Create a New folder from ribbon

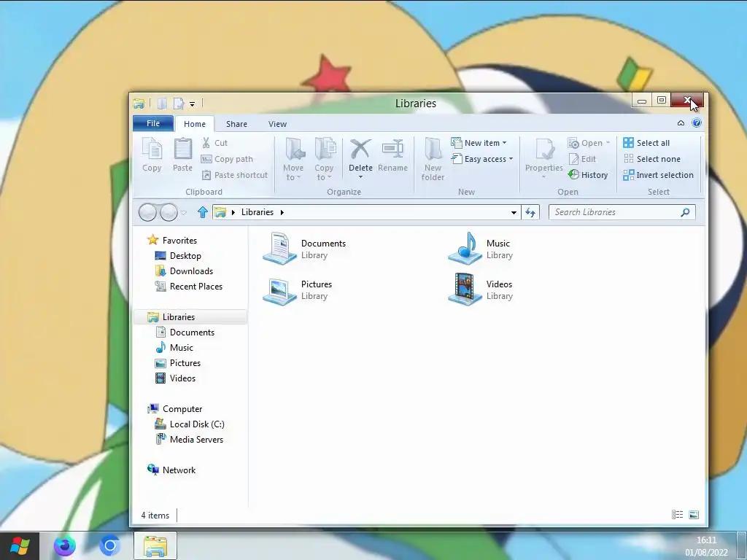click(433, 159)
